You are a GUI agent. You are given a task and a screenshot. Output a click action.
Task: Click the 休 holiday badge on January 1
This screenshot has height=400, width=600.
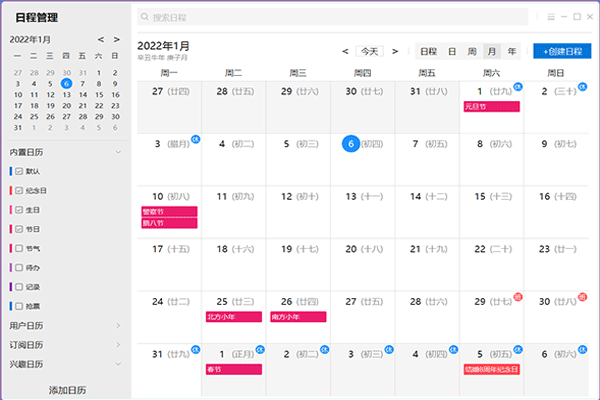pyautogui.click(x=517, y=87)
